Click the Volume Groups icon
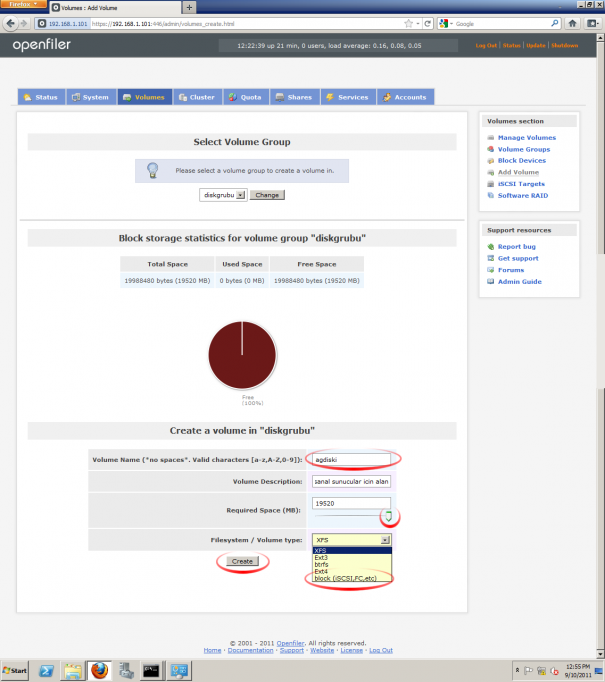Viewport: 605px width, 682px height. (491, 149)
